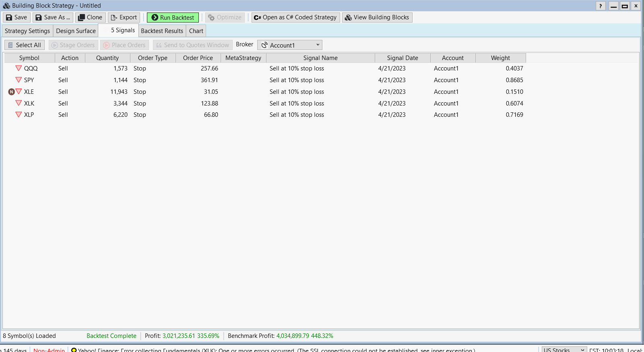
Task: Open as C# Coded Strategy
Action: click(295, 17)
